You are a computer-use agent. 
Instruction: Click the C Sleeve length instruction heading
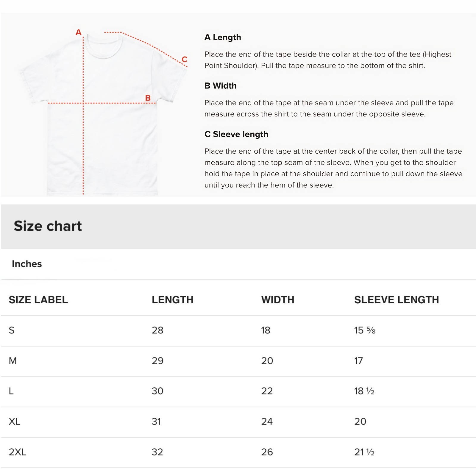(x=236, y=134)
